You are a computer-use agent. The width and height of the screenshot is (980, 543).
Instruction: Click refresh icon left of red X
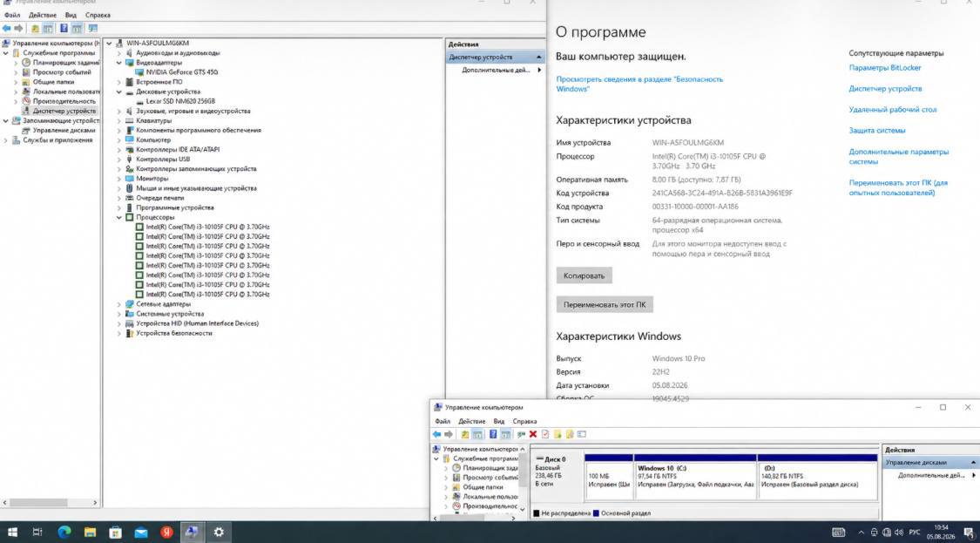point(521,434)
